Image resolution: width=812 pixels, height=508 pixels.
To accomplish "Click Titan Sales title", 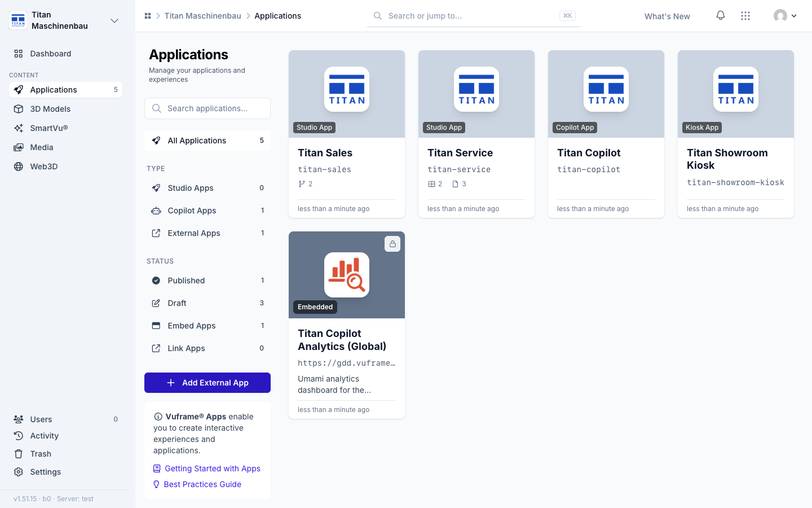I will 325,153.
